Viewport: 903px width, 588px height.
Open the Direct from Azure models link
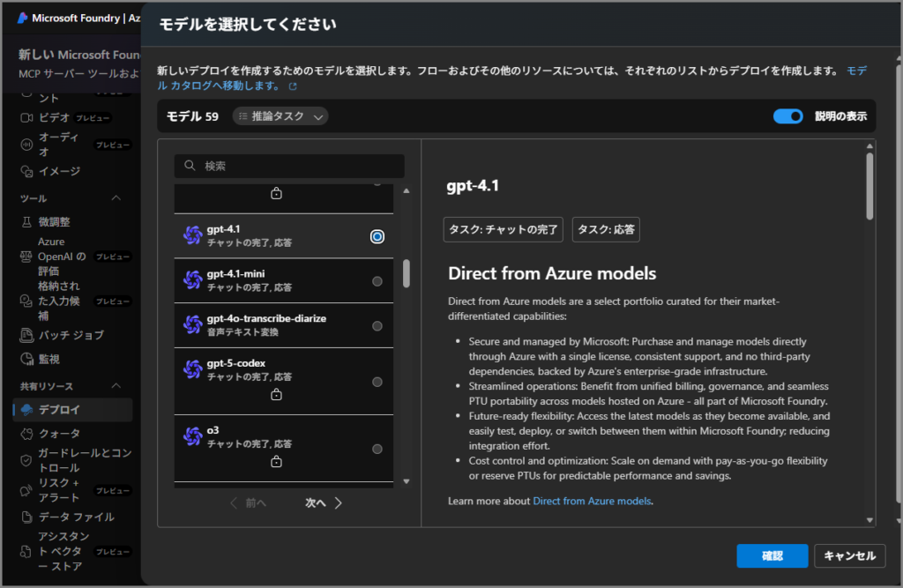pyautogui.click(x=592, y=501)
